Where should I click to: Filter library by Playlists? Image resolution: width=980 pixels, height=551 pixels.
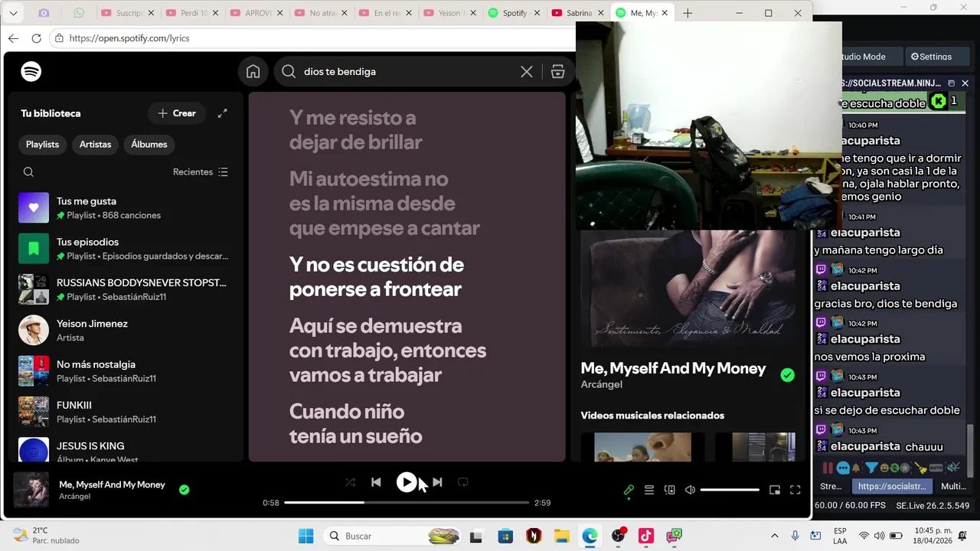point(42,144)
